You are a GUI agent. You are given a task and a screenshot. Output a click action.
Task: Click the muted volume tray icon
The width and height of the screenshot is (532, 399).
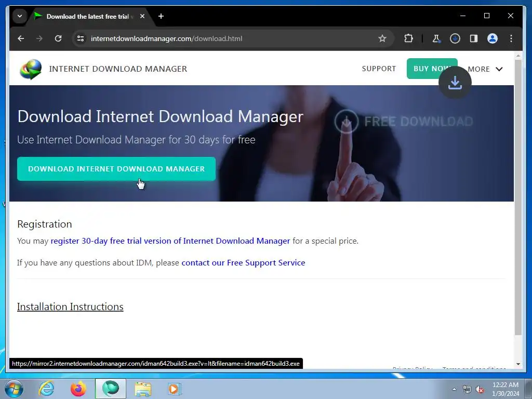click(480, 390)
